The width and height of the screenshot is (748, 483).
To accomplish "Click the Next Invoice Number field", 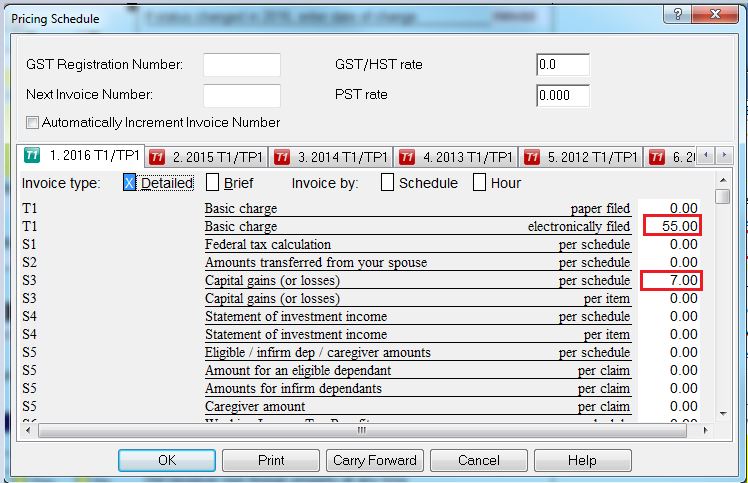I will pos(242,95).
